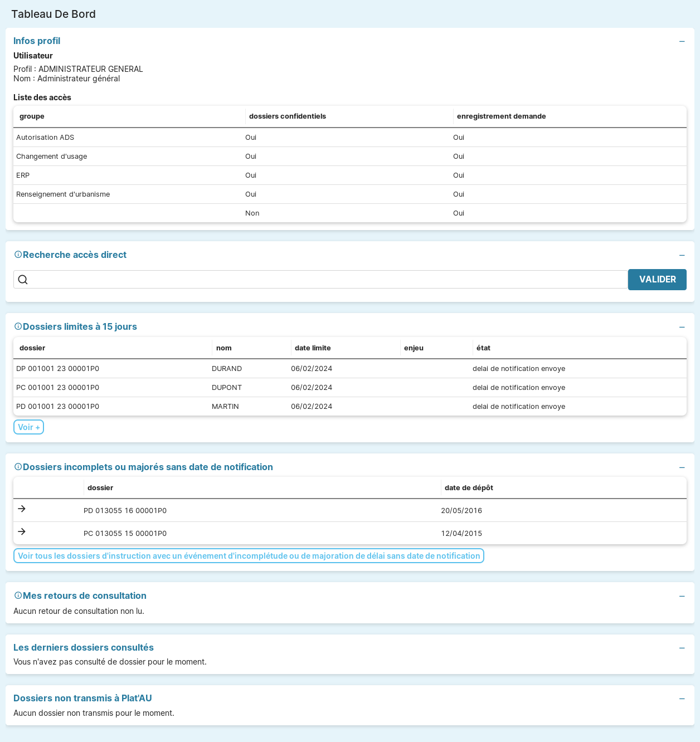Open link to view all incomplete dossiers
The width and height of the screenshot is (700, 742).
click(249, 556)
